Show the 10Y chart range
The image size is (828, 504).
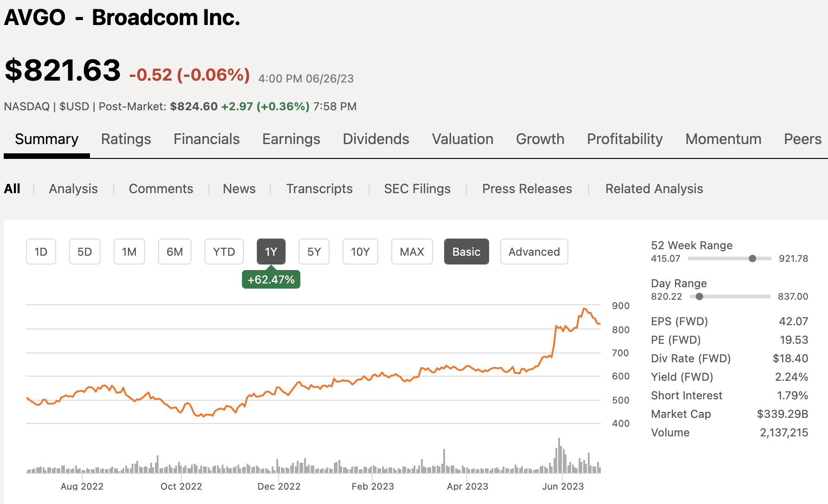[x=360, y=252]
